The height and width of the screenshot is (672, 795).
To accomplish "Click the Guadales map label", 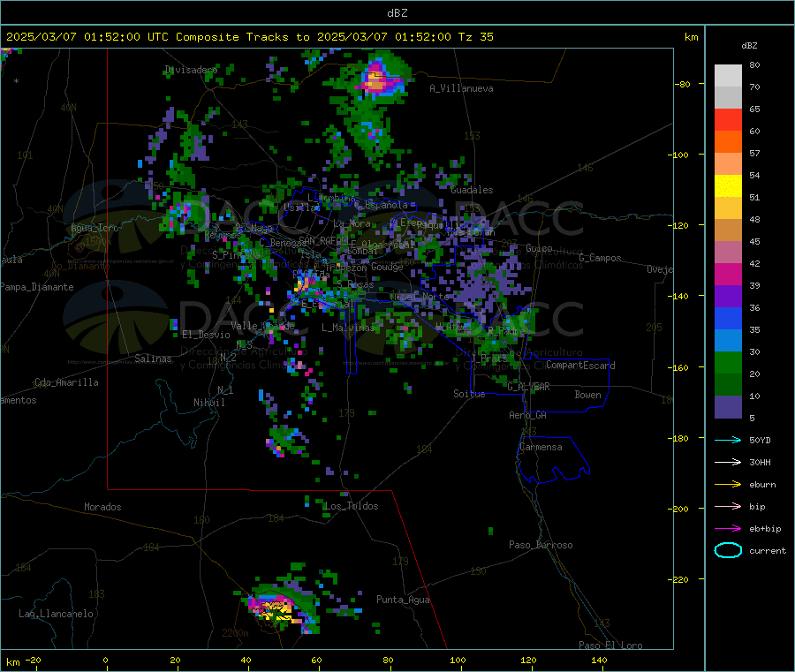I will [472, 190].
